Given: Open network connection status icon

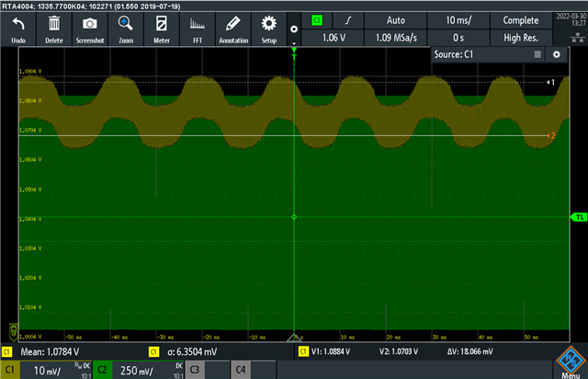Looking at the screenshot, I should [578, 37].
